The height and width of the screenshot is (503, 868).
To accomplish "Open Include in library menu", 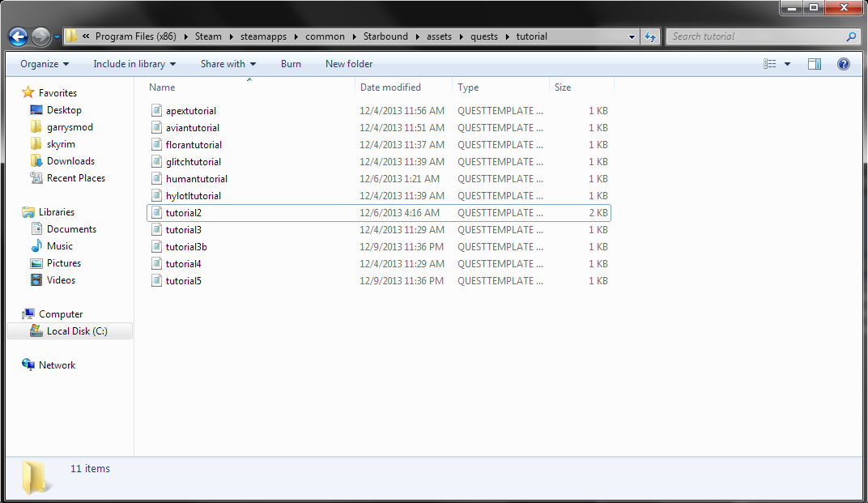I will pos(134,64).
